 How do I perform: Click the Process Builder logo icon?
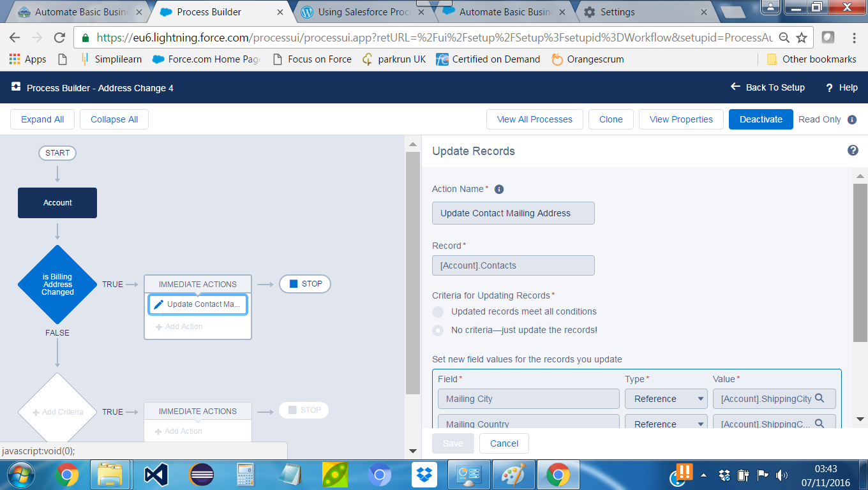17,87
